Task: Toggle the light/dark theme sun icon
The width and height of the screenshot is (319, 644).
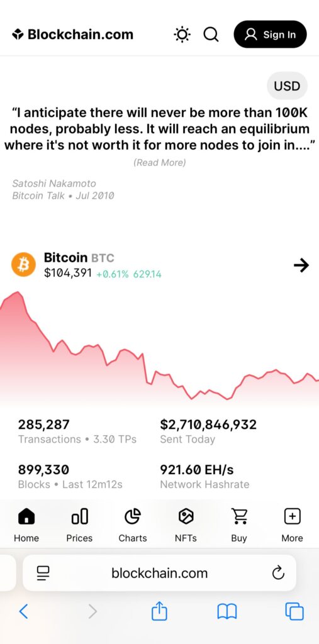Action: pos(182,35)
